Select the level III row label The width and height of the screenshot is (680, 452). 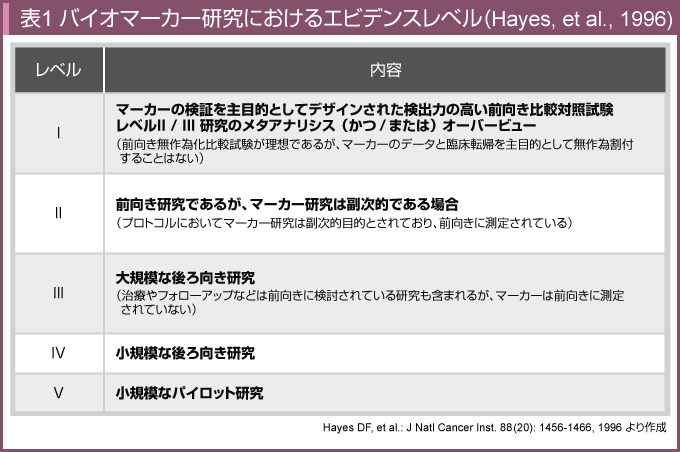(58, 292)
